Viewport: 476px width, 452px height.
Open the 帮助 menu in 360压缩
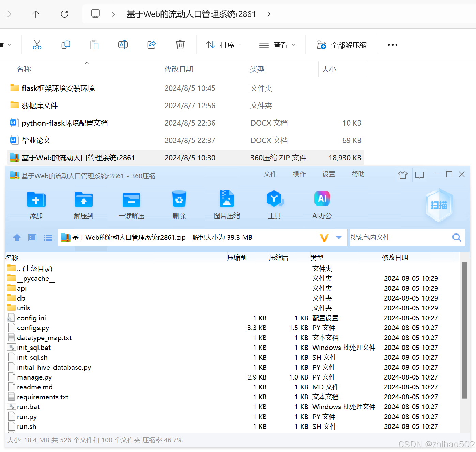pyautogui.click(x=358, y=174)
